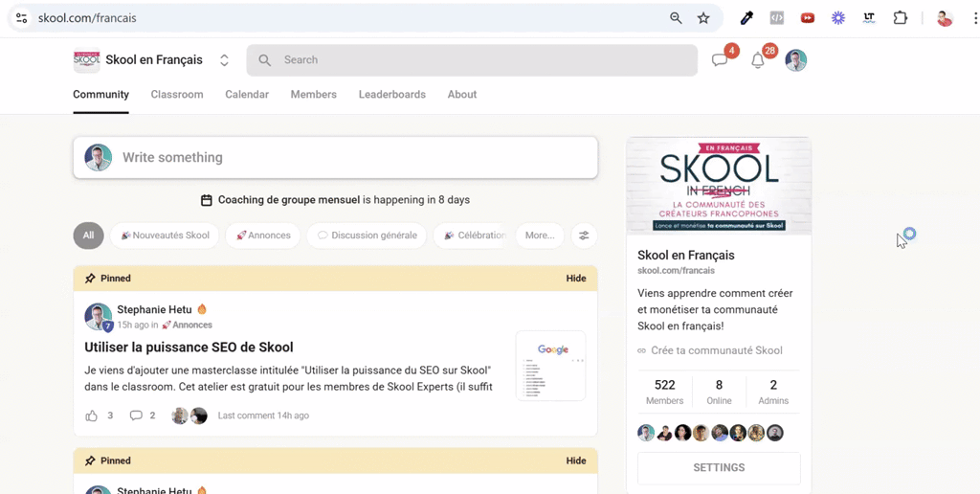Image resolution: width=980 pixels, height=494 pixels.
Task: Open the purple starburst extension icon
Action: pos(838,18)
